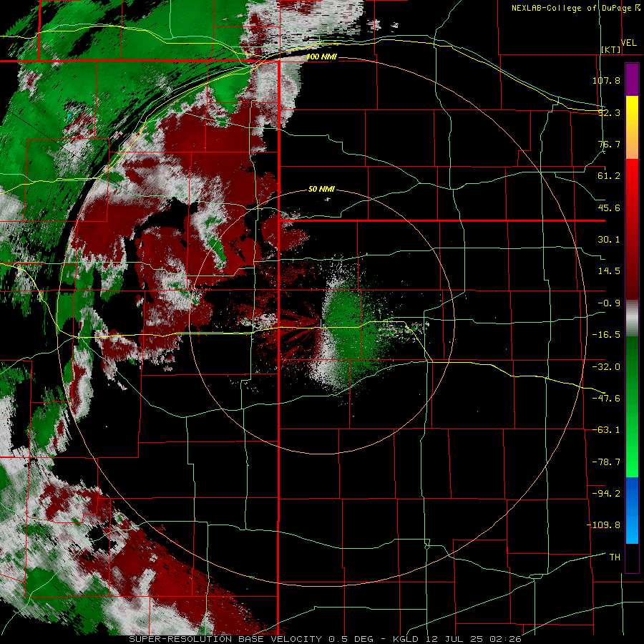Click the 61.2 velocity scale value

pos(609,176)
